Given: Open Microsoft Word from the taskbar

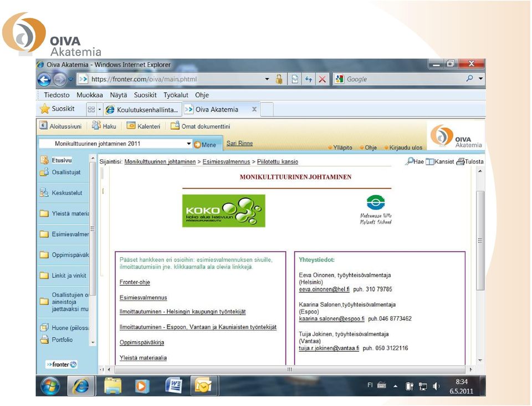Looking at the screenshot, I should pyautogui.click(x=173, y=386).
